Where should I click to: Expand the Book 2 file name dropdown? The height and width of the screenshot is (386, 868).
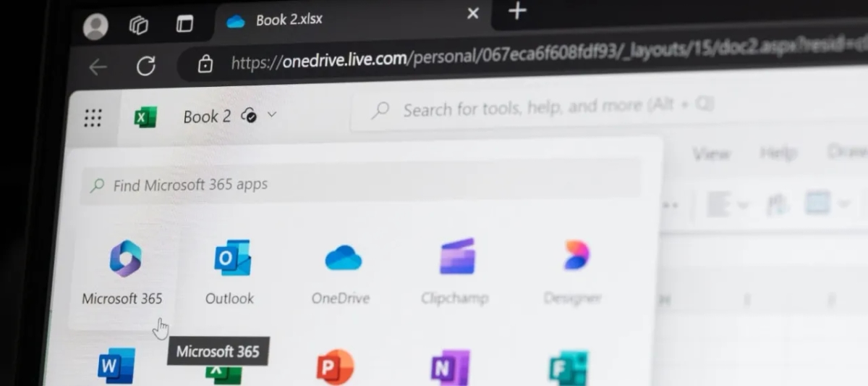pos(272,114)
